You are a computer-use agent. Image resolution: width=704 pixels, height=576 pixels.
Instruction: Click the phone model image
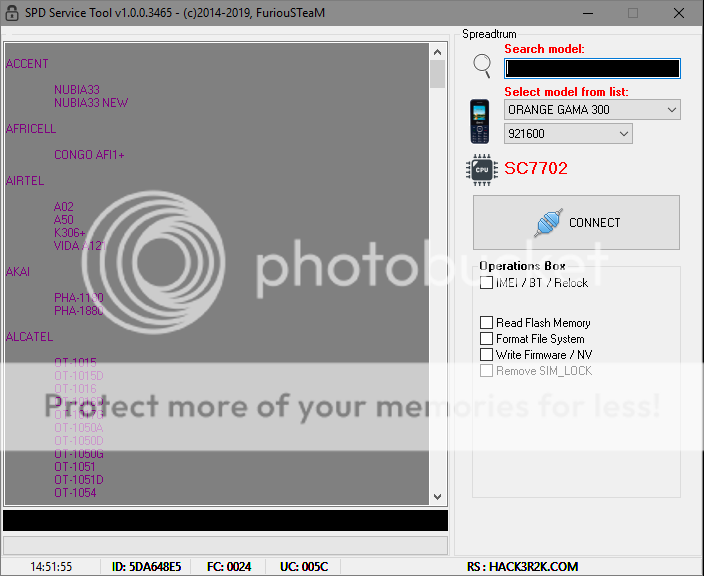tap(480, 122)
